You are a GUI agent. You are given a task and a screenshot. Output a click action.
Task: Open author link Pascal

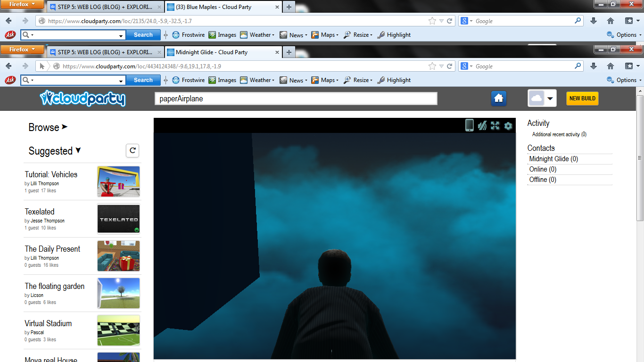click(x=37, y=332)
